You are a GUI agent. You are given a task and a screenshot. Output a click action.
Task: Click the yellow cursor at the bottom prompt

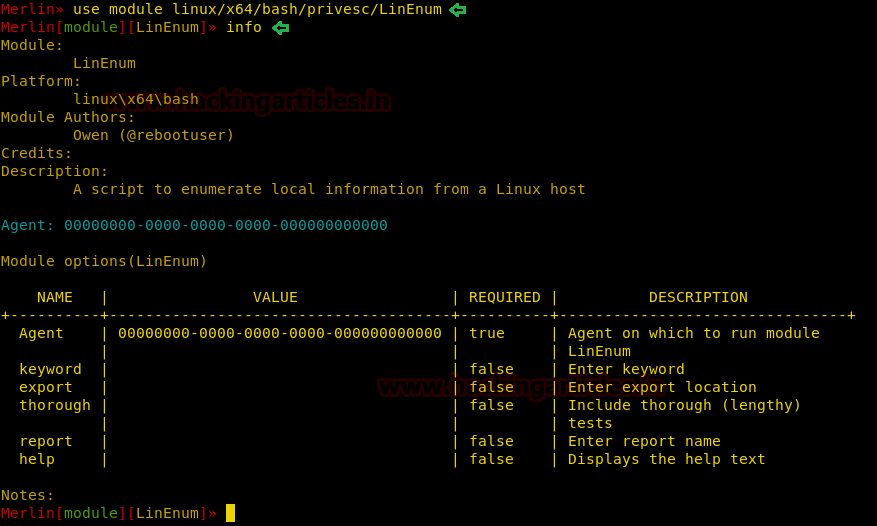point(230,513)
